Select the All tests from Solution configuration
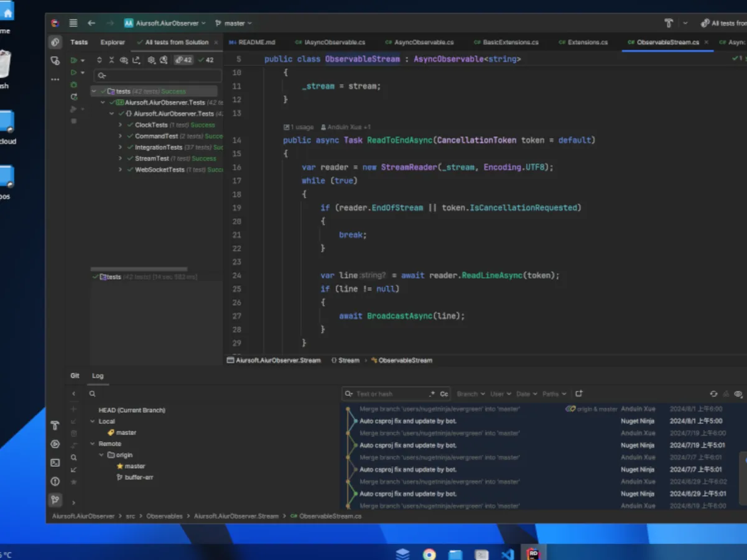Viewport: 747px width, 560px height. (176, 42)
